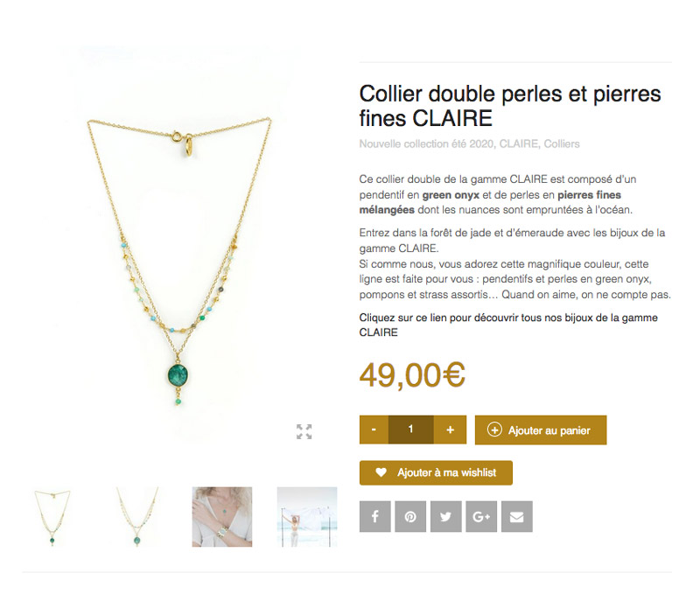Screen dimensions: 700x594
Task: Open Nouvelle collection été 2020 category
Action: pyautogui.click(x=426, y=144)
